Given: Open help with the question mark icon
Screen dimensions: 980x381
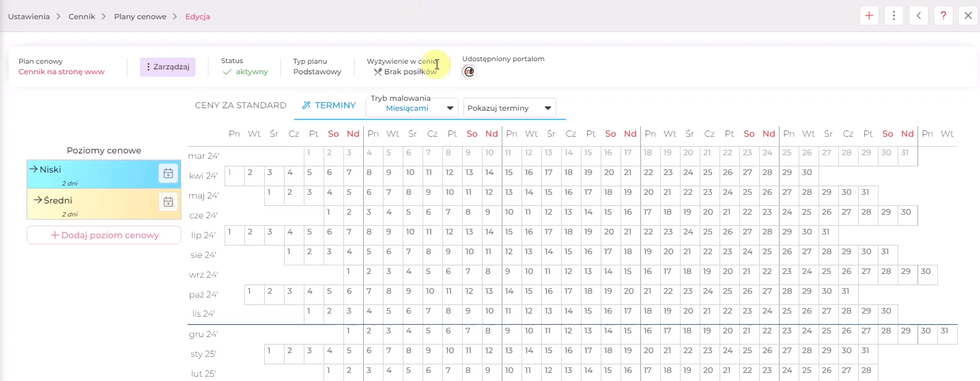Looking at the screenshot, I should [943, 15].
